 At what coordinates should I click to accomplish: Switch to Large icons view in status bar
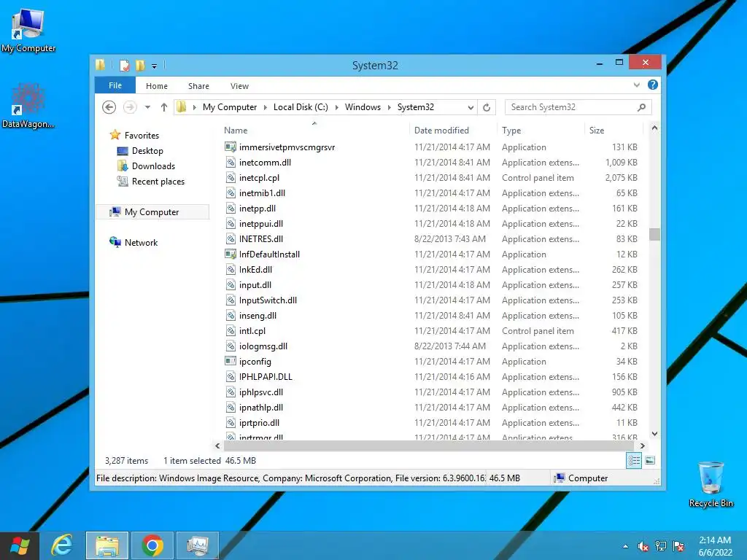point(650,461)
